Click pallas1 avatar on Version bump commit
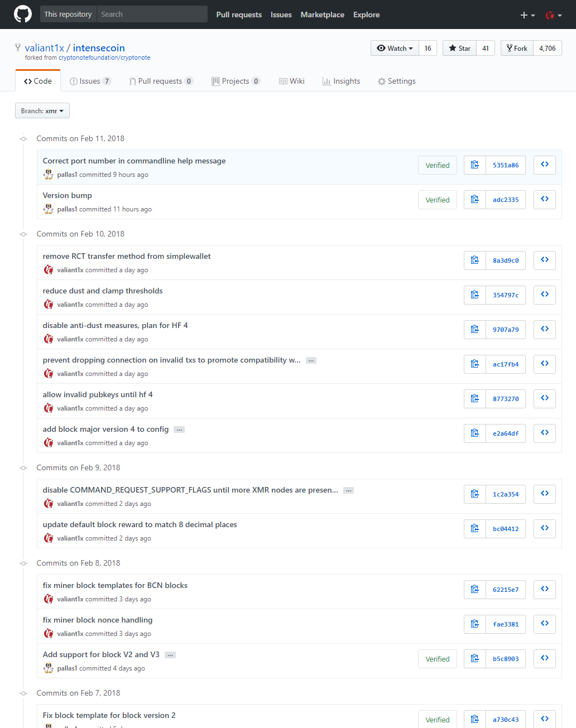This screenshot has width=576, height=728. pos(49,209)
